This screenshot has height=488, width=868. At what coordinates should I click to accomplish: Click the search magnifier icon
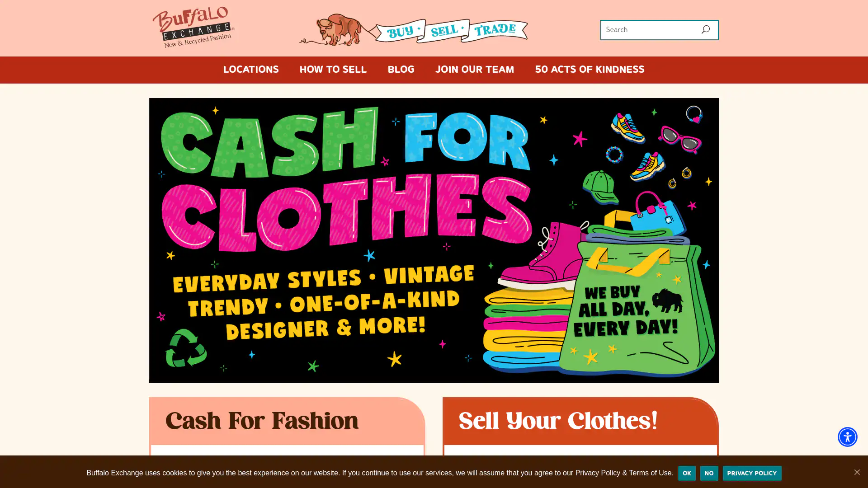[705, 30]
